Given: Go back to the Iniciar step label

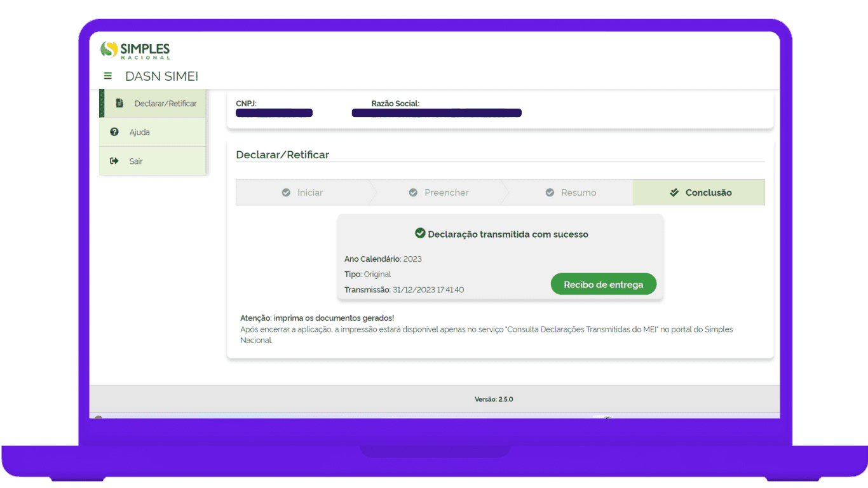Looking at the screenshot, I should tap(310, 193).
